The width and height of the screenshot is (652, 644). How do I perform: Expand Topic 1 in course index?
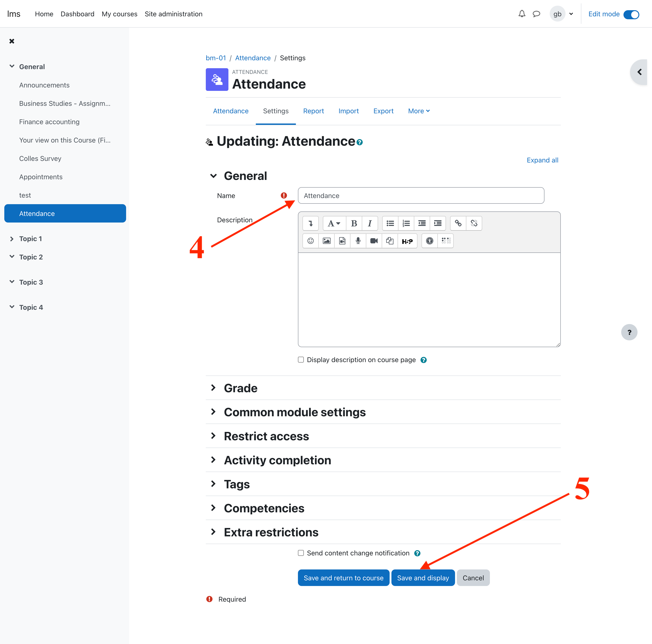tap(12, 239)
